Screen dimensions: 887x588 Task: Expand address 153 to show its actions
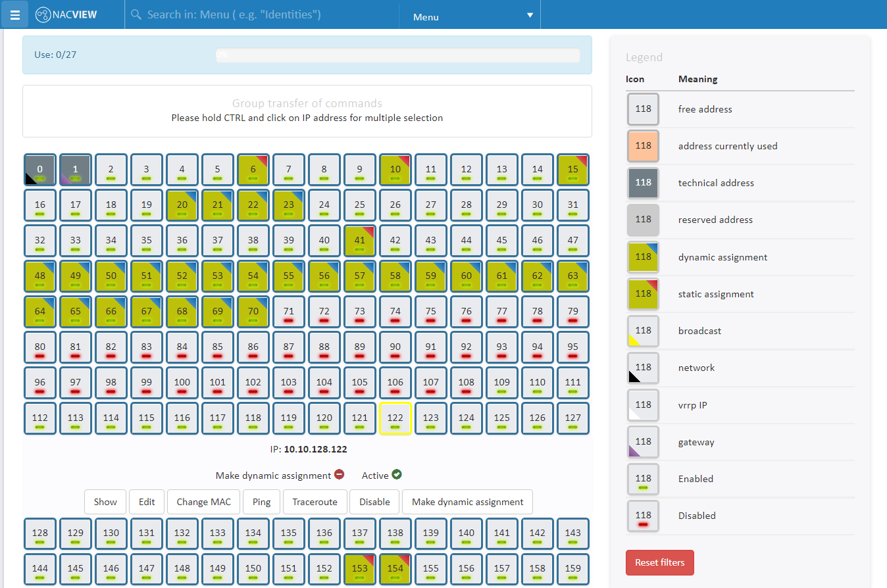[360, 569]
